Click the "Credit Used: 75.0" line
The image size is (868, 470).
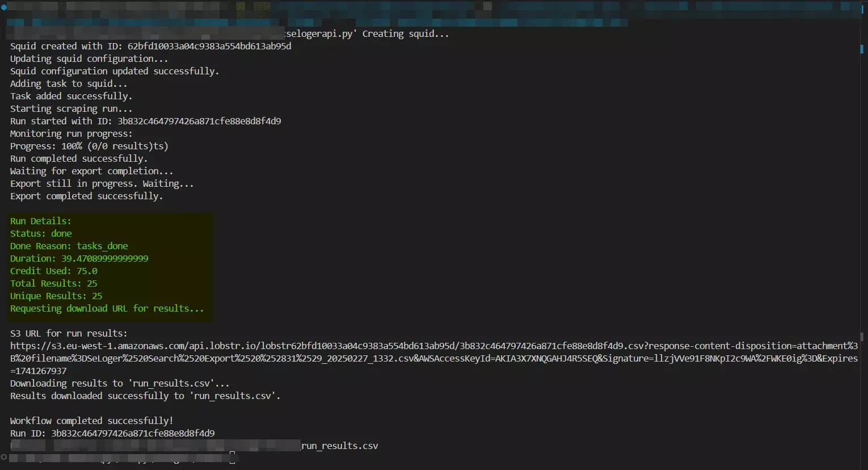[53, 271]
